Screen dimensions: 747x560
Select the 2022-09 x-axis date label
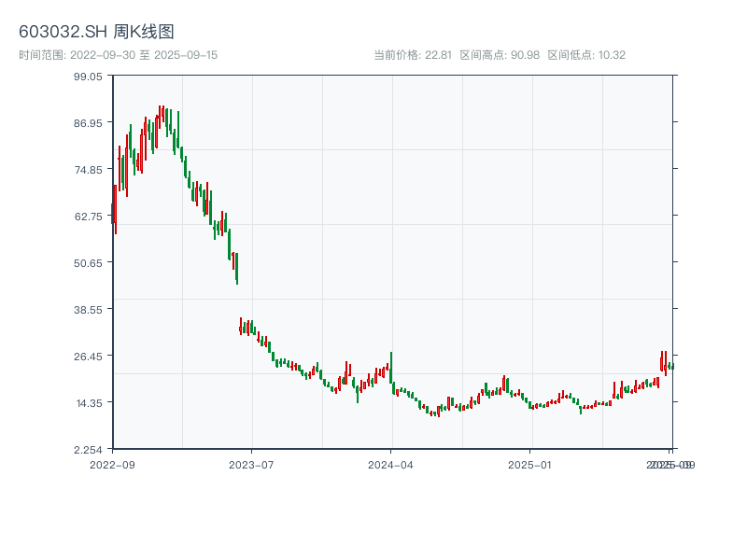112,464
